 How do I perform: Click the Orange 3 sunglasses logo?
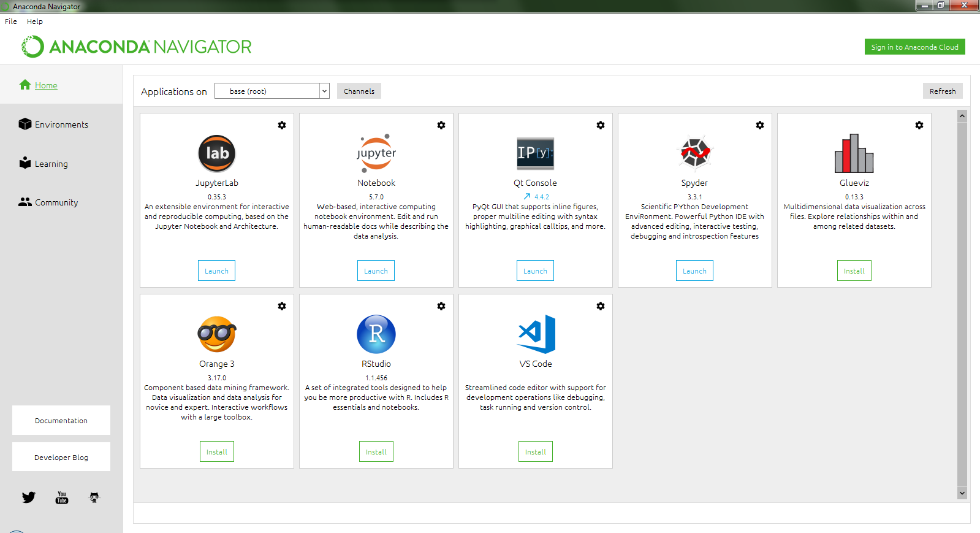coord(217,334)
